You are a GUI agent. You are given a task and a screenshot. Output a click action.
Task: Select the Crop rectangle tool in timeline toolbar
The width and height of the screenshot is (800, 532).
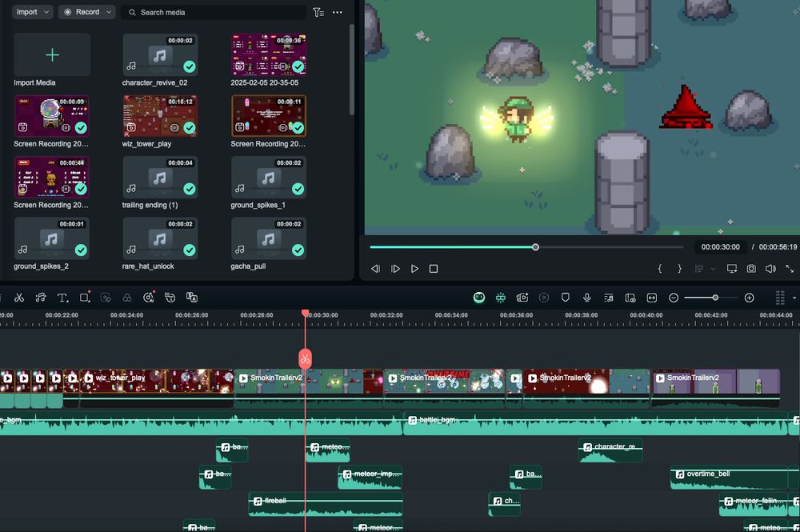click(85, 298)
